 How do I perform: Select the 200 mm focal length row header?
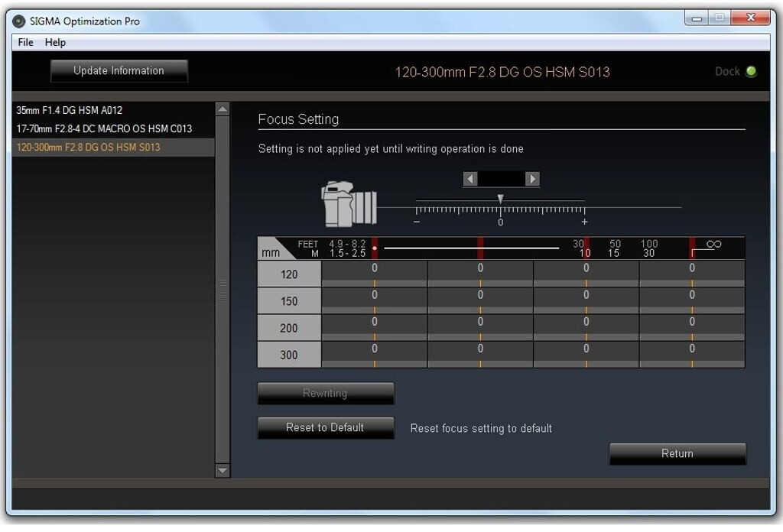click(289, 328)
